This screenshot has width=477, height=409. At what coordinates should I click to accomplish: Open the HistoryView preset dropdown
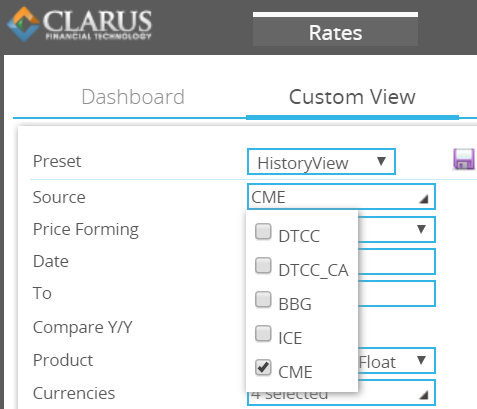pos(321,162)
